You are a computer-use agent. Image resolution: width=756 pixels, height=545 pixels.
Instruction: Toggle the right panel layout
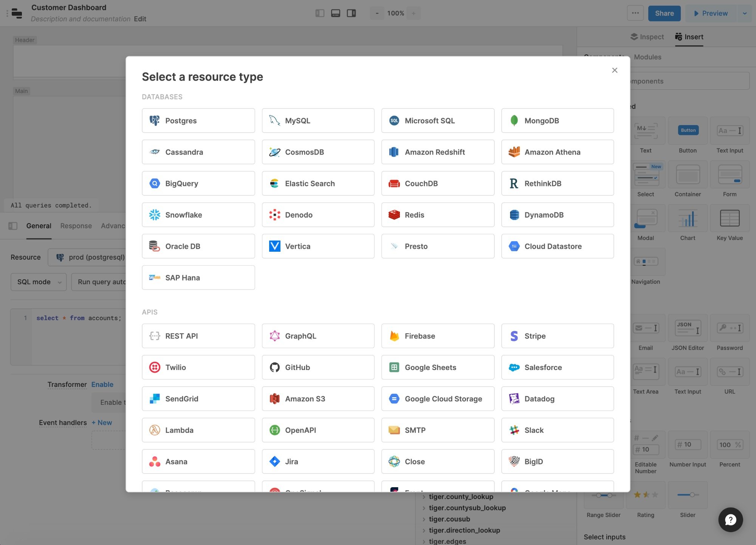(351, 13)
